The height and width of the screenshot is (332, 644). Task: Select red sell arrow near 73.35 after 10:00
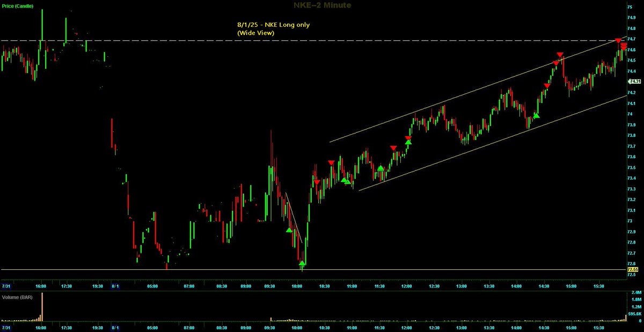click(317, 183)
